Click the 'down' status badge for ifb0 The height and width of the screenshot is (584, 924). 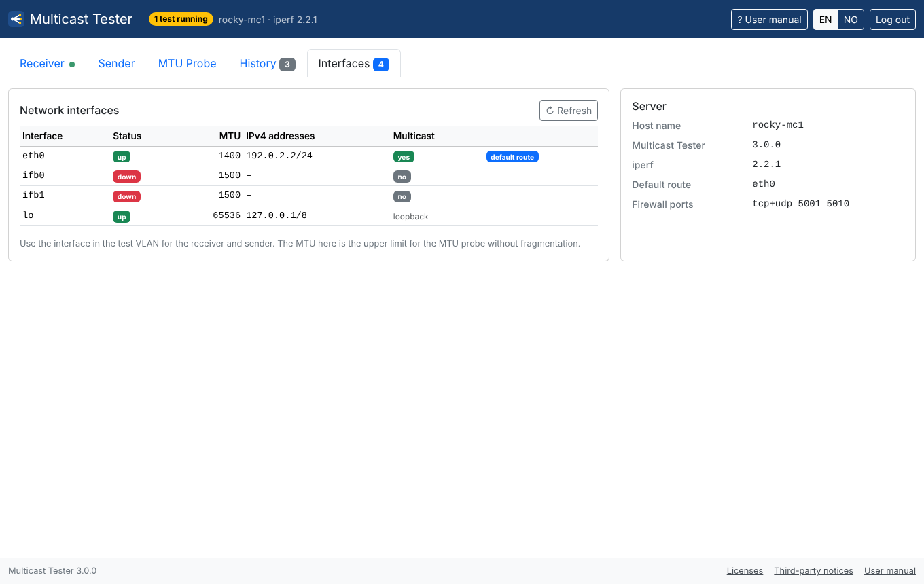[126, 177]
